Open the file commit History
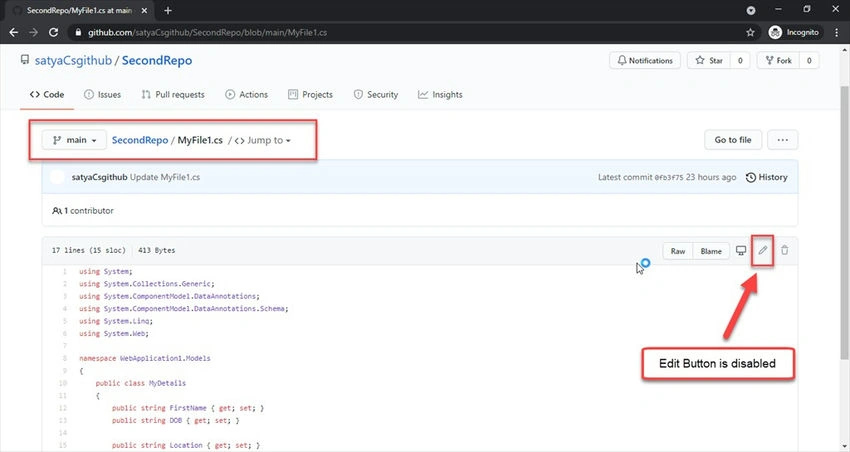850x452 pixels. point(767,177)
